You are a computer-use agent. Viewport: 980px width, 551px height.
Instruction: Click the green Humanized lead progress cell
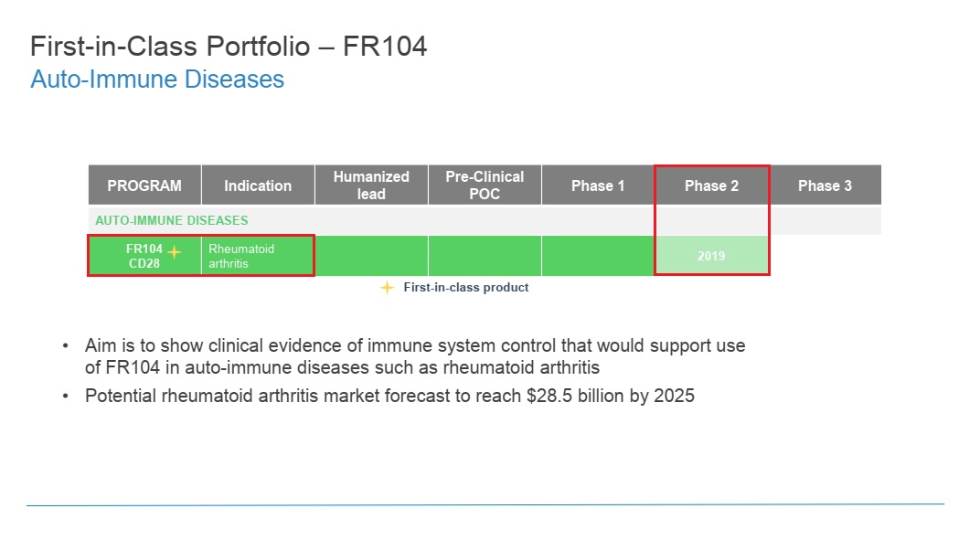coord(371,256)
